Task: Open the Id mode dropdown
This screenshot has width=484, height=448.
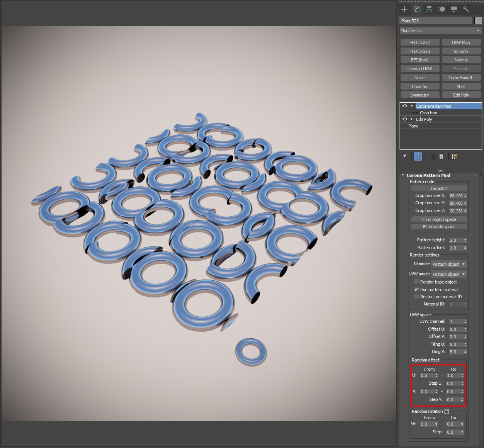Action: tap(448, 264)
